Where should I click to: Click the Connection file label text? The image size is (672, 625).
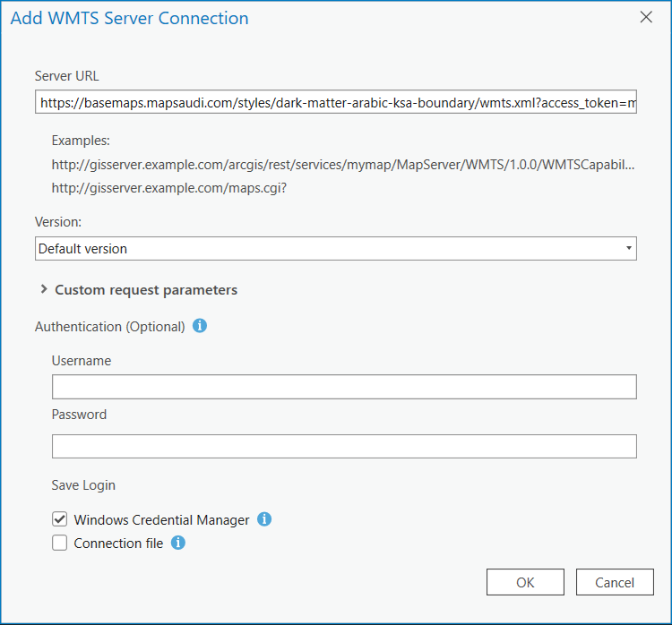point(118,543)
